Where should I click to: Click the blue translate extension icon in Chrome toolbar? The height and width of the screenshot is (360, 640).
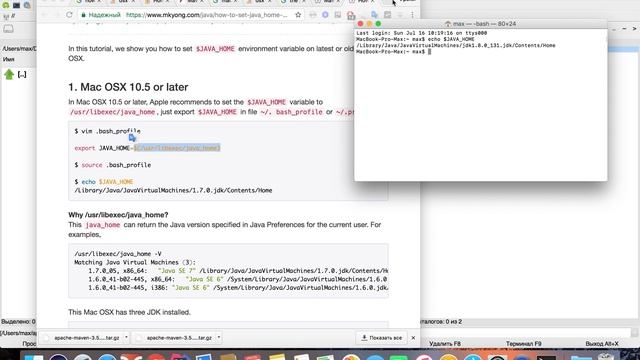(374, 15)
